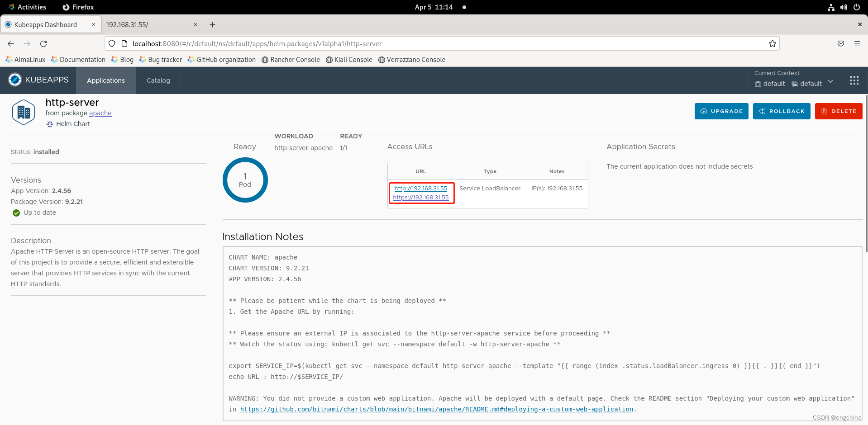Click the DELETE button
Image resolution: width=868 pixels, height=425 pixels.
[839, 111]
